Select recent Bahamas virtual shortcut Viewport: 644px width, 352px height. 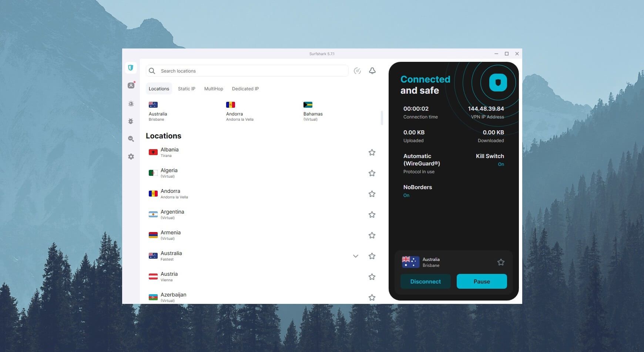313,111
